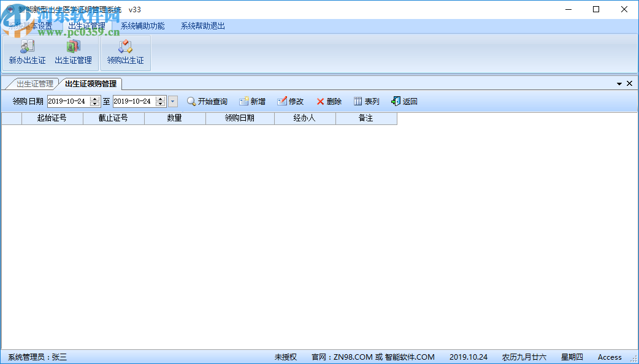The image size is (639, 364).
Task: Add a new record via 新增 icon
Action: click(252, 101)
